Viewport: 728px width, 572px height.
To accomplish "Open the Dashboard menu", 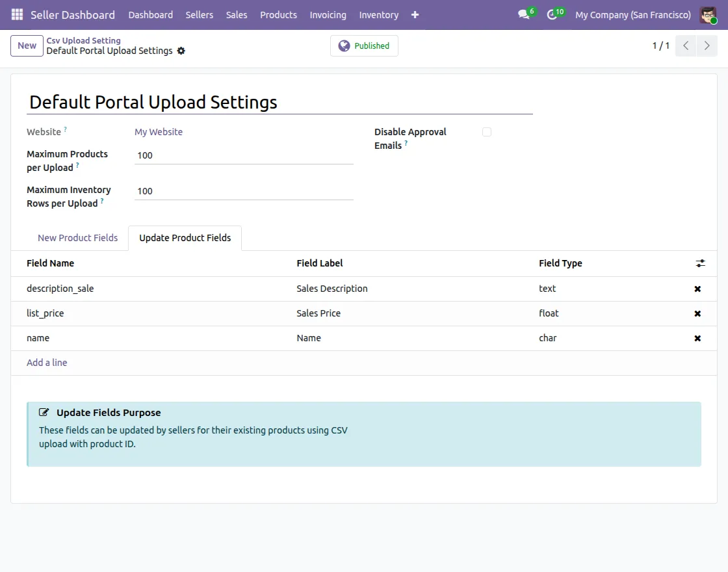I will tap(150, 15).
